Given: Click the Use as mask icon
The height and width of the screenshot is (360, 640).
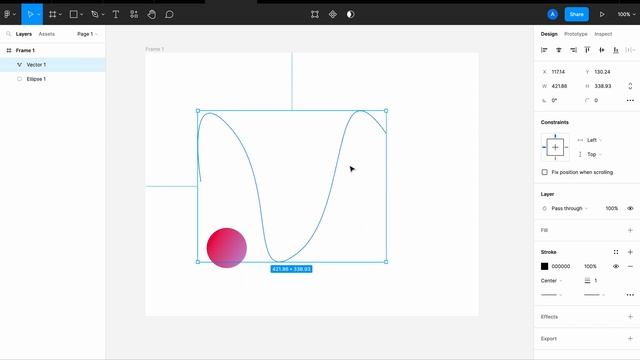Looking at the screenshot, I should [351, 14].
